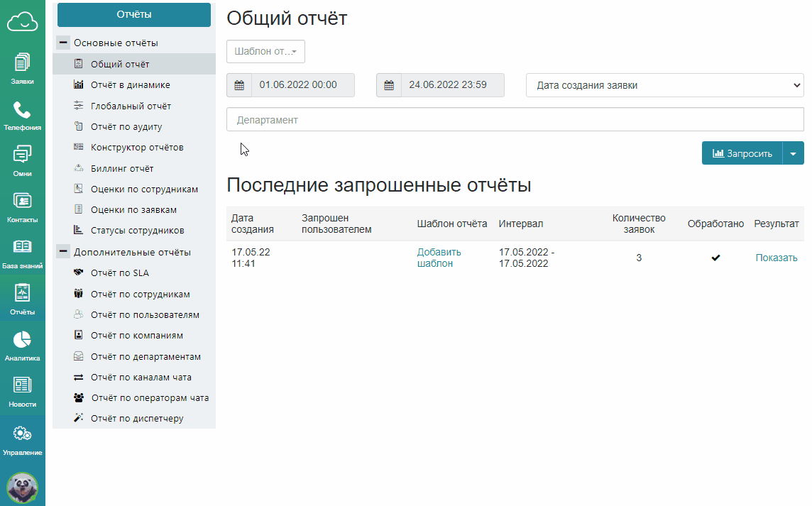Open start date calendar icon

click(239, 85)
